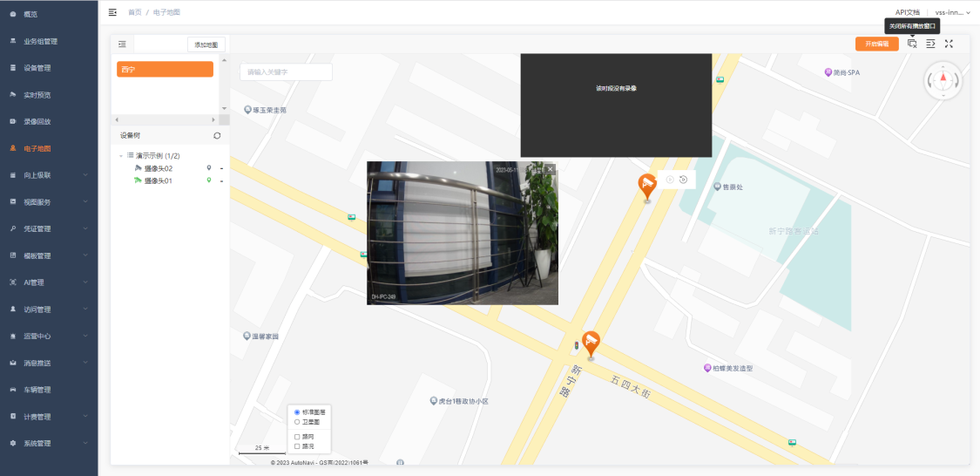
Task: Enter fullscreen map mode
Action: pyautogui.click(x=949, y=44)
